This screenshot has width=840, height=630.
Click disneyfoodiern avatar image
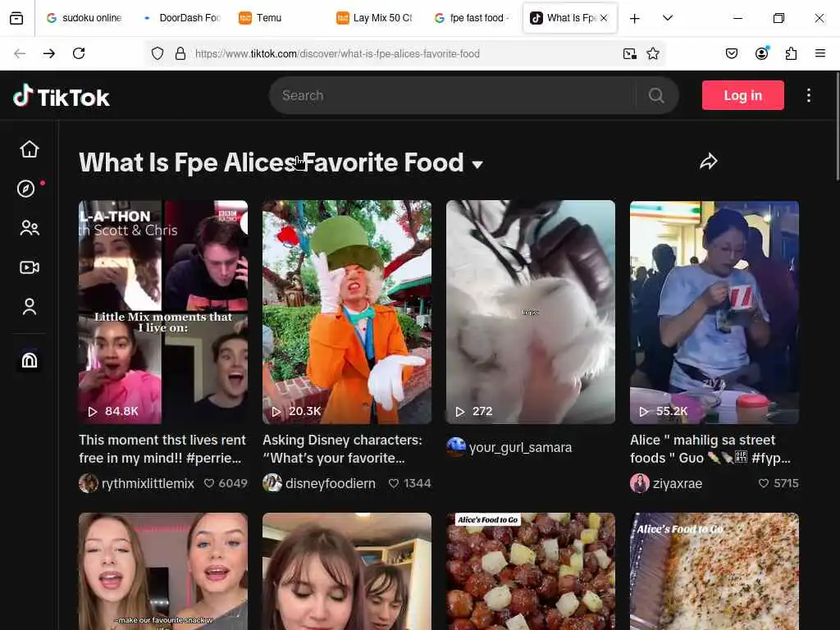coord(272,483)
